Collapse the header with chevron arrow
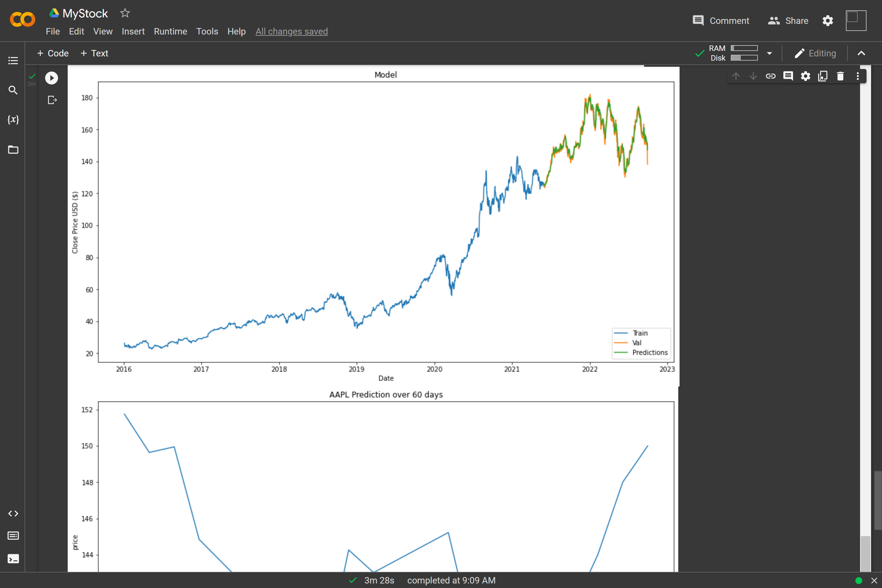Viewport: 882px width, 588px height. click(x=861, y=53)
